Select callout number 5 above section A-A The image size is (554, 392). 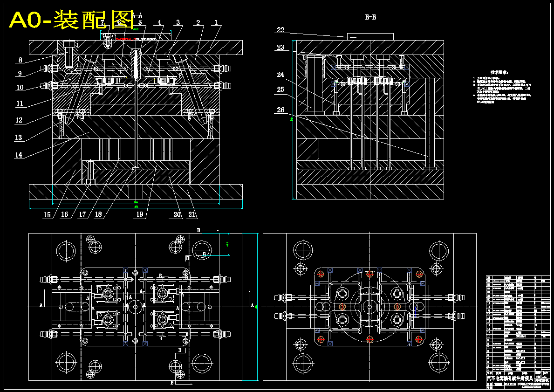click(140, 23)
